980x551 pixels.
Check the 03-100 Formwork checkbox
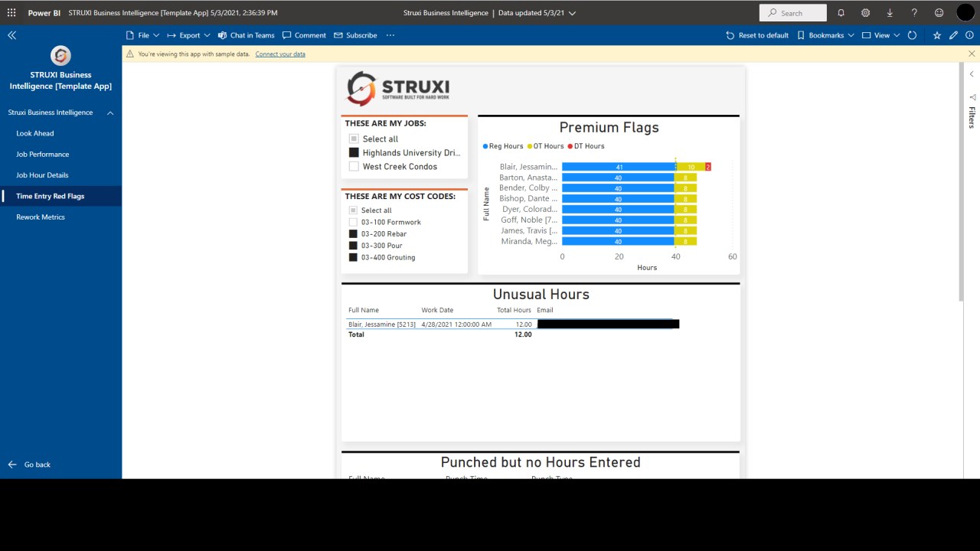353,222
